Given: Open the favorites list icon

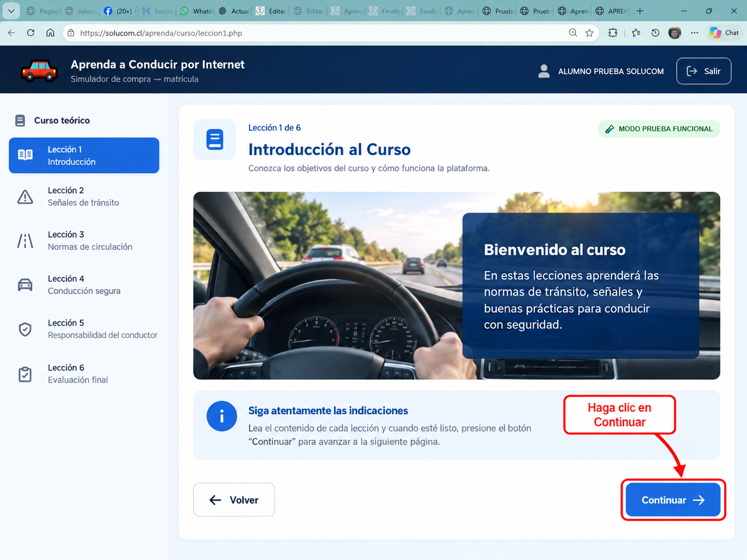Looking at the screenshot, I should point(636,32).
